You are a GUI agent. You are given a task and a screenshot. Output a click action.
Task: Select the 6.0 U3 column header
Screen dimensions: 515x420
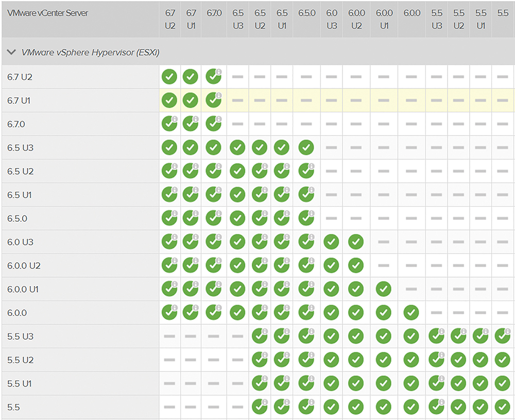[332, 20]
